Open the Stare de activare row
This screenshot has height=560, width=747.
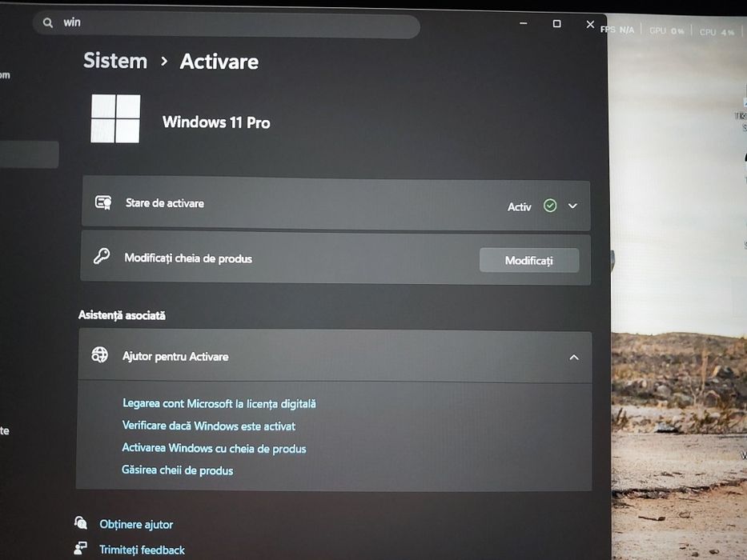335,204
